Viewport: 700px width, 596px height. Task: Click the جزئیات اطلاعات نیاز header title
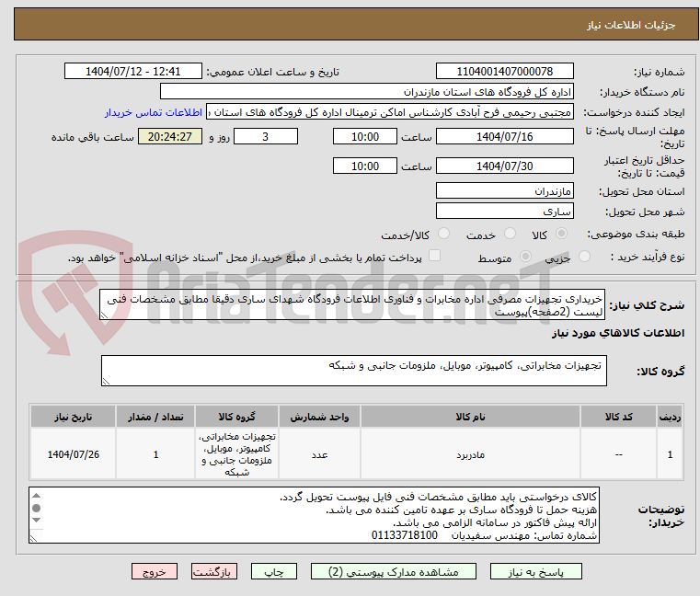(631, 25)
